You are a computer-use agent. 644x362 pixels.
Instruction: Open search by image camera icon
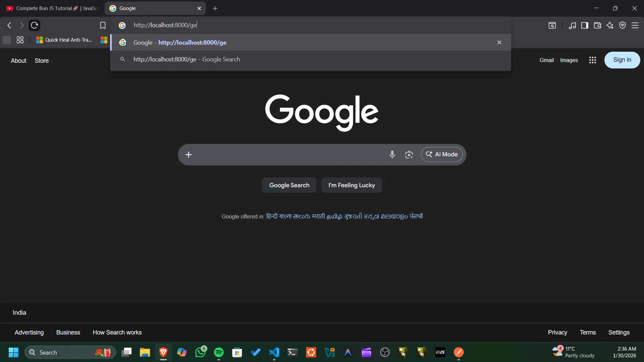[x=409, y=155]
